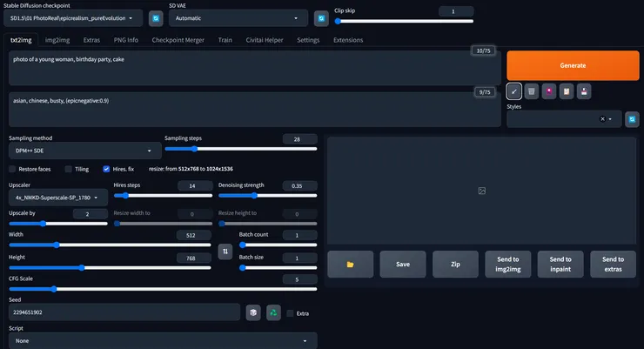Click into the negative prompt text box

tap(255, 110)
